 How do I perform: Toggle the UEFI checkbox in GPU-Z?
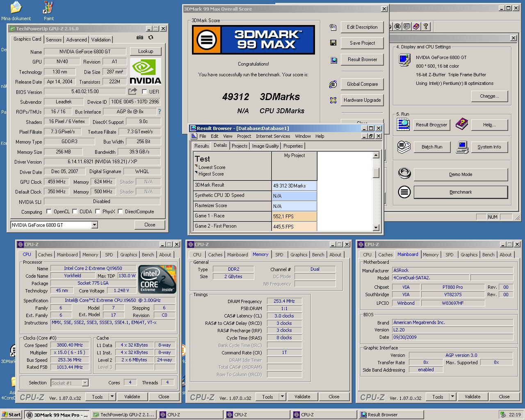[144, 91]
